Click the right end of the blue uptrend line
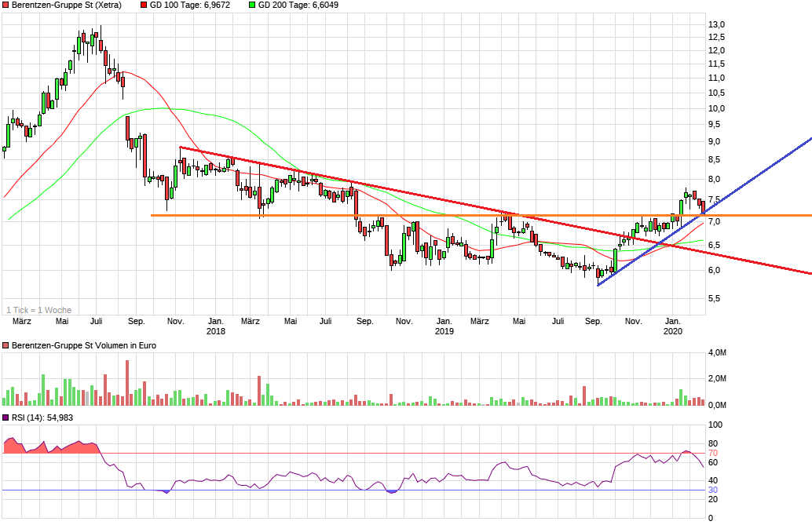The width and height of the screenshot is (812, 525). tap(810, 139)
